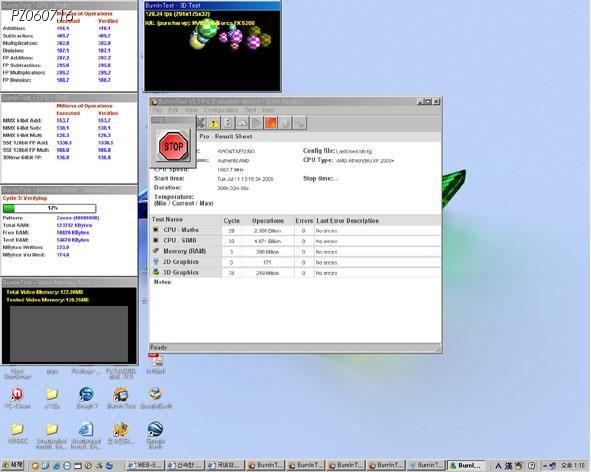The width and height of the screenshot is (591, 472).
Task: Click the IME 'A' language indicator
Action: pyautogui.click(x=498, y=466)
